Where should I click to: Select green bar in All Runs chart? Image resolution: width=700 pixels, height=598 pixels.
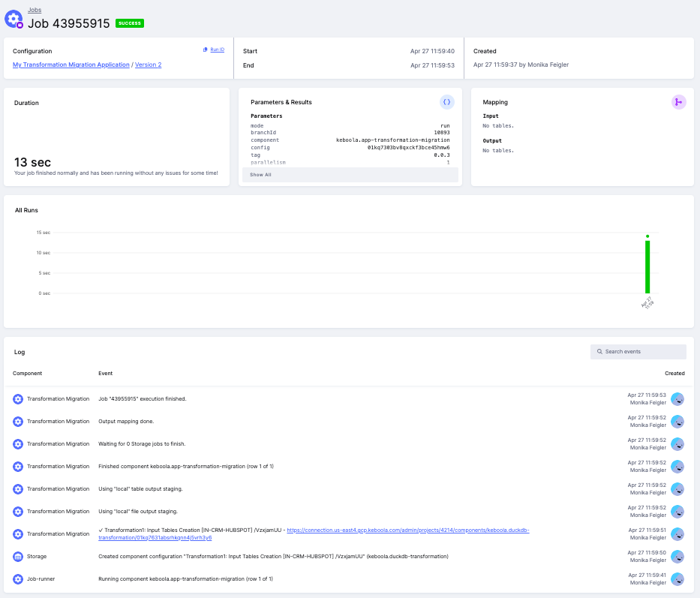[647, 266]
